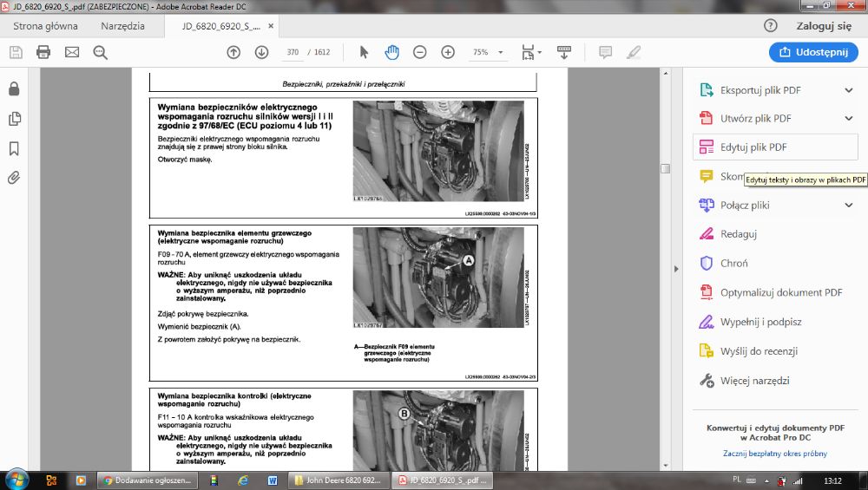View security lock panel icon
Viewport: 868px width, 490px height.
(15, 89)
